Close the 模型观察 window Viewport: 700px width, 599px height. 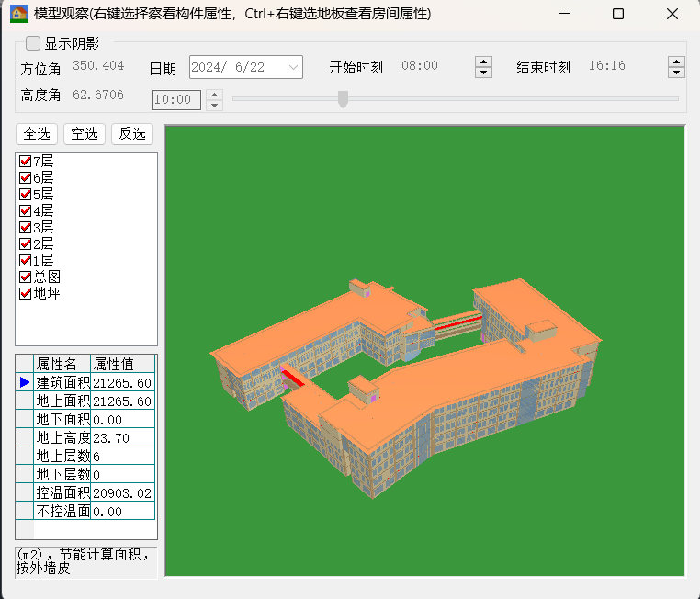[672, 14]
